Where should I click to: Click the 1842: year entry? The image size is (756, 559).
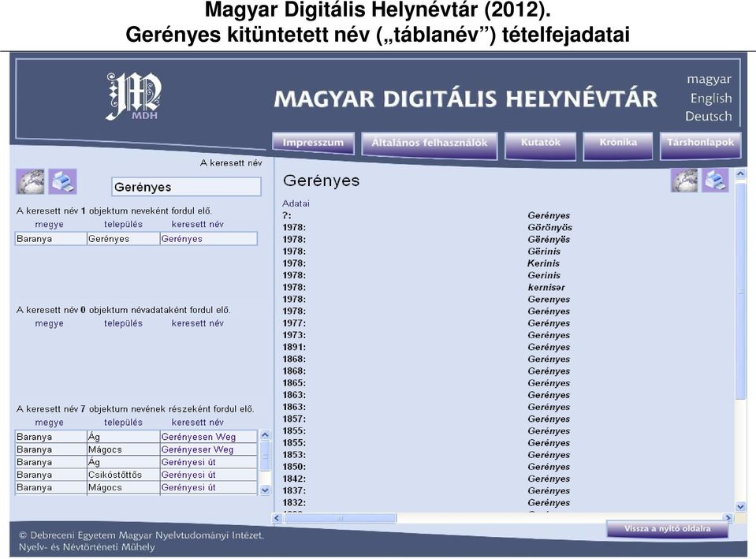pos(294,479)
